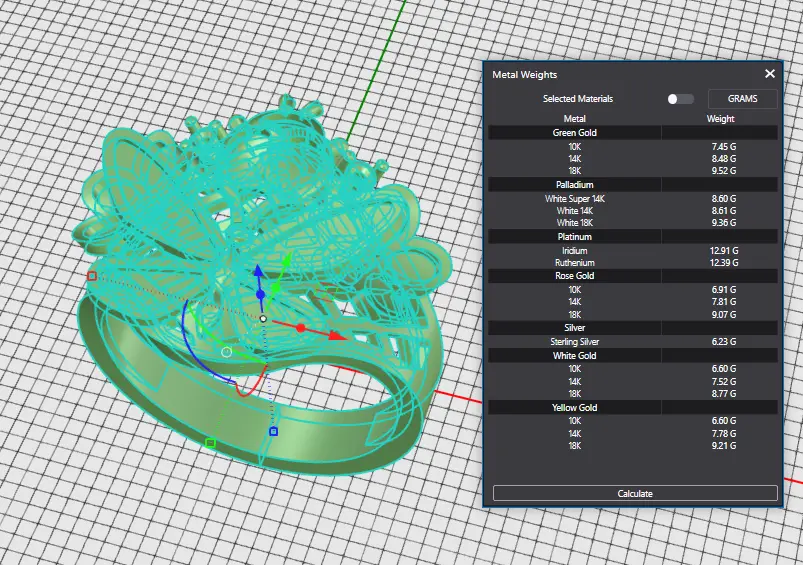Click the white gumball center point
803x565 pixels.
click(x=263, y=319)
